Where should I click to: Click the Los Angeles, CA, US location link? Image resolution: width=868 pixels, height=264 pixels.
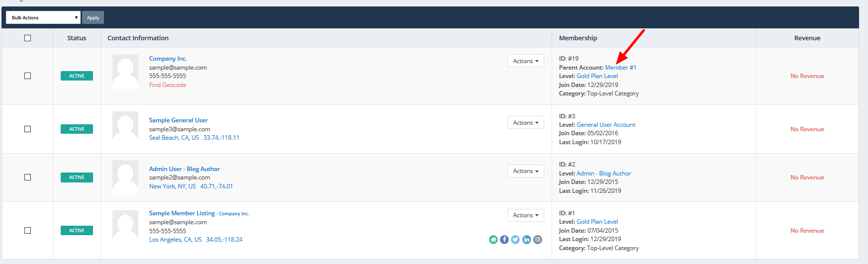(176, 240)
